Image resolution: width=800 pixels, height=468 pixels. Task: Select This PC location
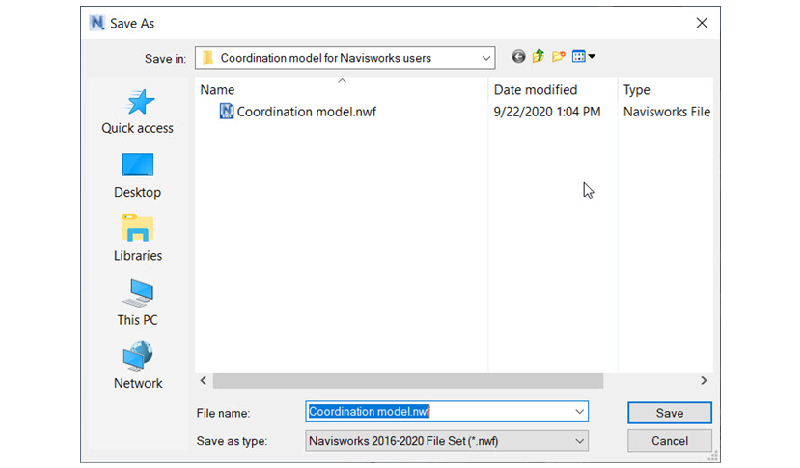137,303
